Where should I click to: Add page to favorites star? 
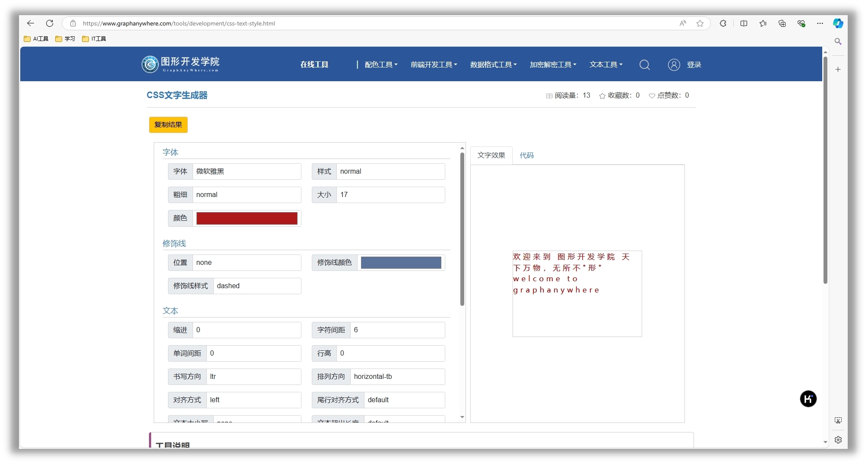pyautogui.click(x=700, y=23)
